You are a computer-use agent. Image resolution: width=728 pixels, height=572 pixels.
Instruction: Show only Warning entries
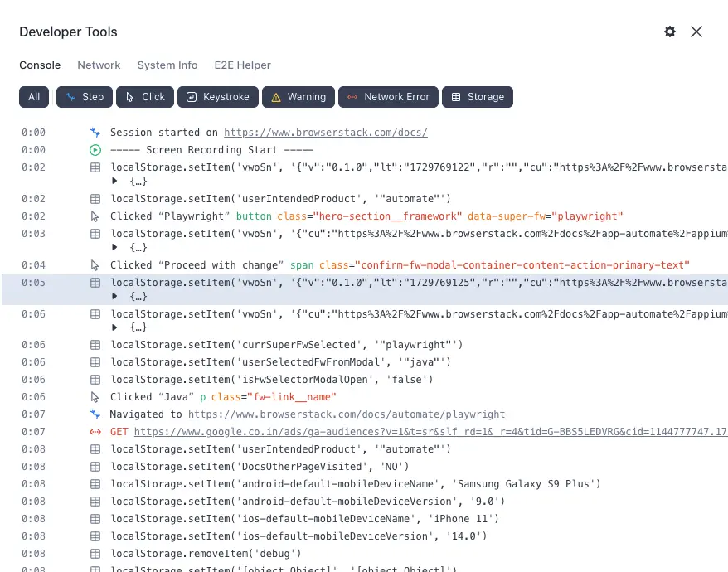[x=298, y=97]
